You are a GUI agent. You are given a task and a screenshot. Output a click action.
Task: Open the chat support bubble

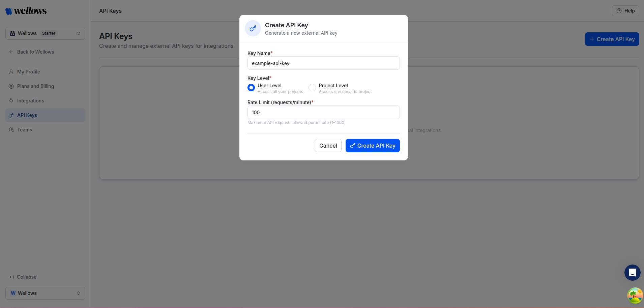632,273
